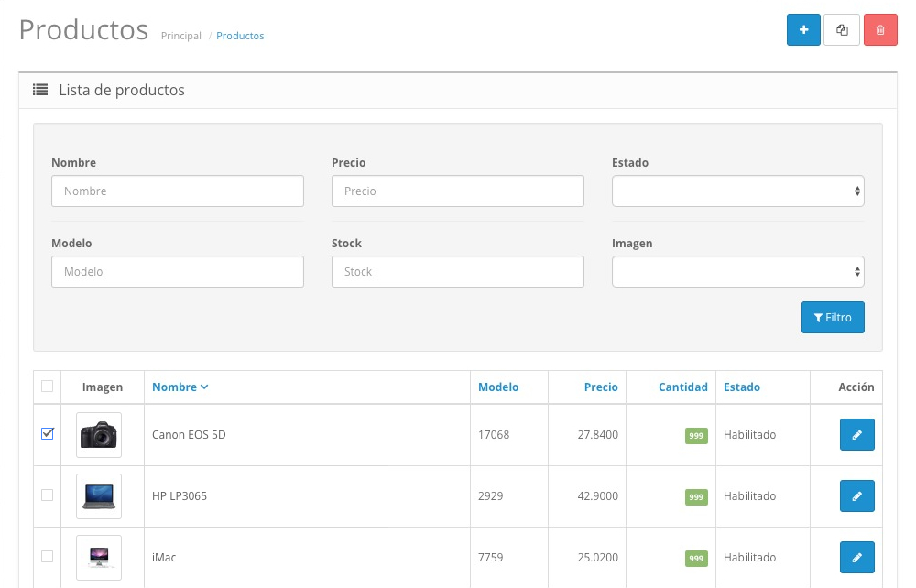916x588 pixels.
Task: Open the Estado filter dropdown
Action: 737,191
